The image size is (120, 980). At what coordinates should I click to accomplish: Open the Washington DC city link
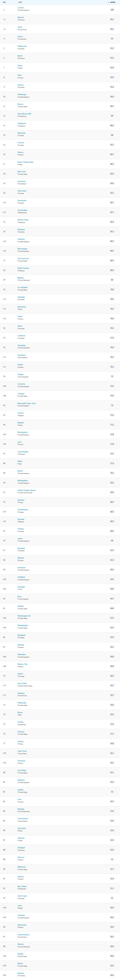pyautogui.click(x=24, y=616)
